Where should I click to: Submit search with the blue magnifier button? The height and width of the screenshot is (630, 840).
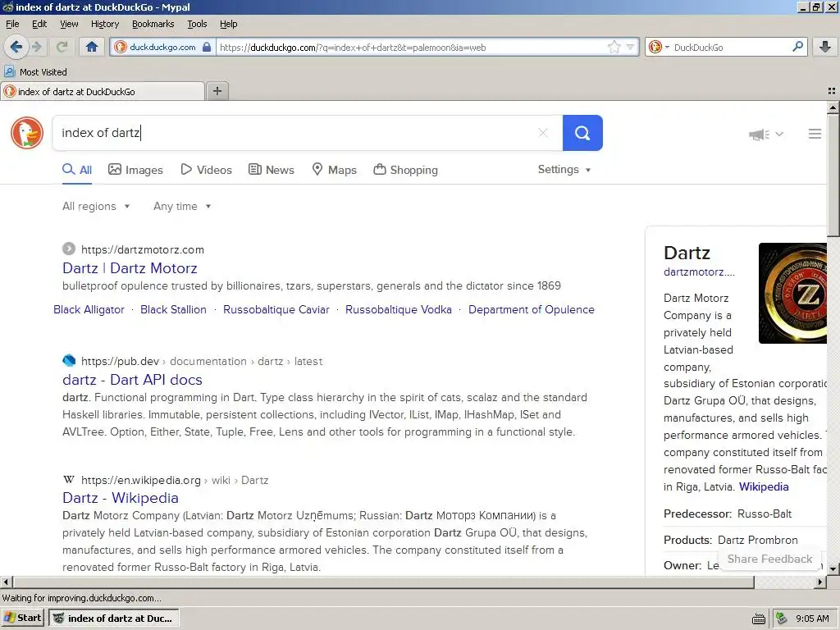click(x=582, y=133)
